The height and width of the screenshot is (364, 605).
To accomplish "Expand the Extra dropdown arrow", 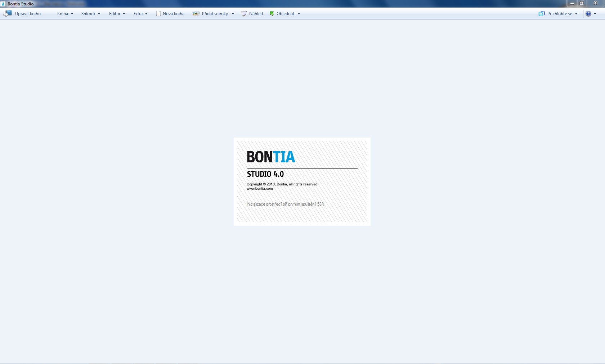I will coord(147,14).
